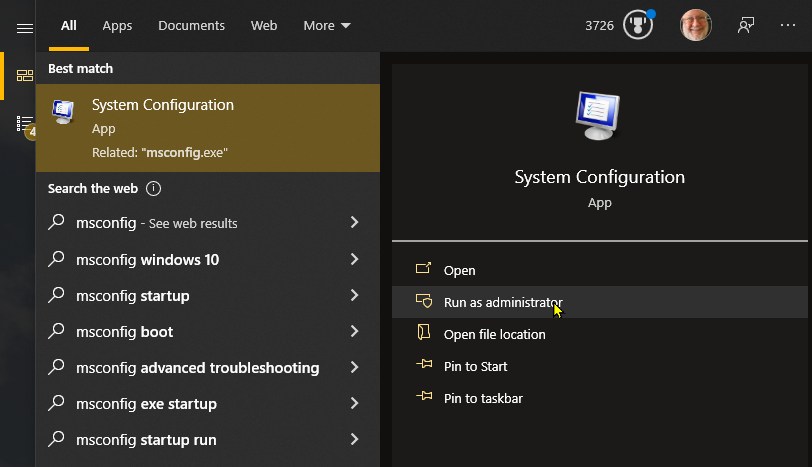
Task: Open the hamburger menu icon
Action: [25, 28]
